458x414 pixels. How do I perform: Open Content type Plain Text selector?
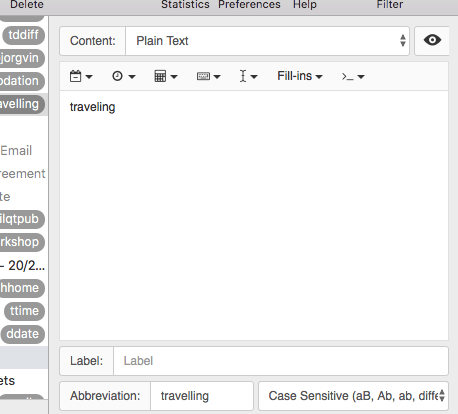point(267,41)
